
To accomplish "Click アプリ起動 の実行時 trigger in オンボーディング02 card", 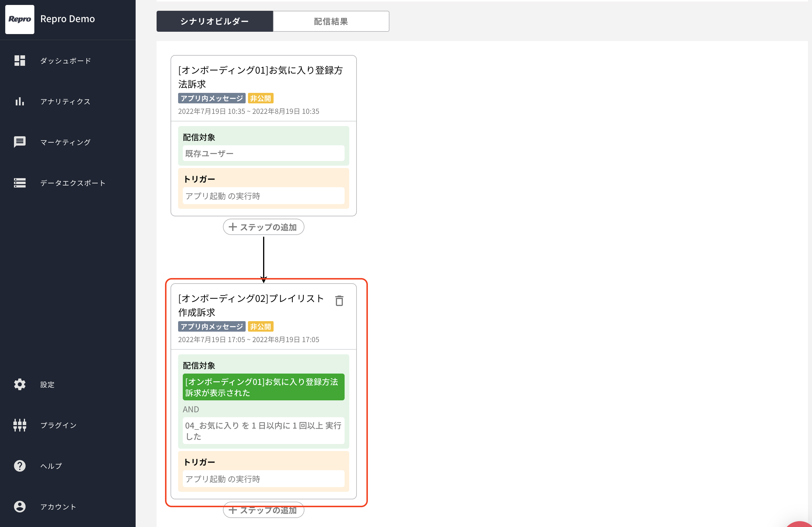I will tap(263, 479).
